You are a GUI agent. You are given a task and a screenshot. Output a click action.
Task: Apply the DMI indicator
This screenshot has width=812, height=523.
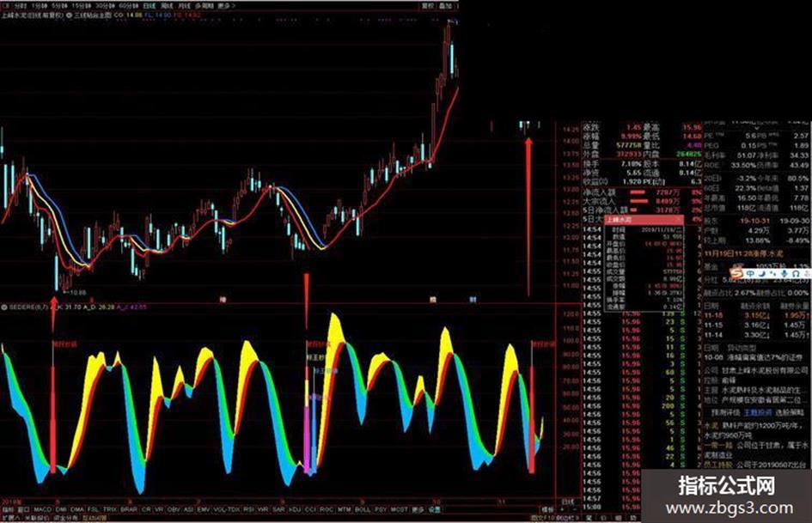[x=61, y=509]
